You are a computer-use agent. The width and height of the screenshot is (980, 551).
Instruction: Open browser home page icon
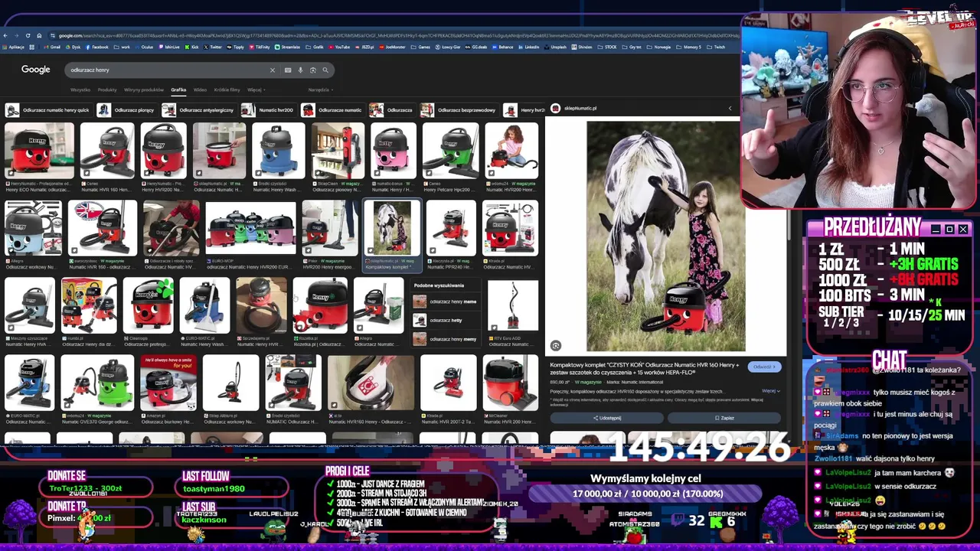click(x=39, y=35)
